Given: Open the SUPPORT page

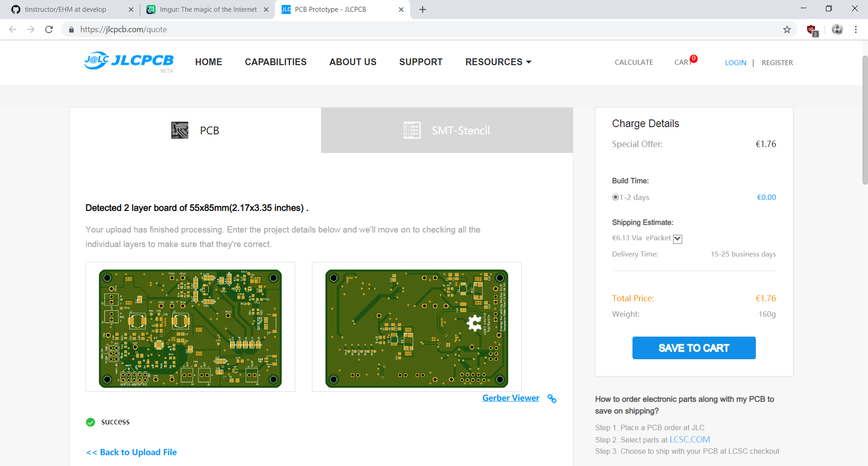Looking at the screenshot, I should tap(421, 62).
